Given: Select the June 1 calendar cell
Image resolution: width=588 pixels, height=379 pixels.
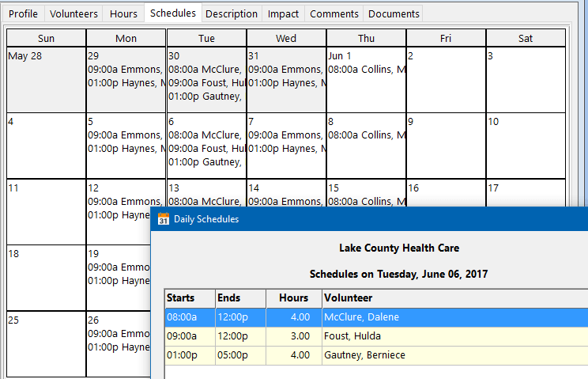Looking at the screenshot, I should [x=366, y=80].
